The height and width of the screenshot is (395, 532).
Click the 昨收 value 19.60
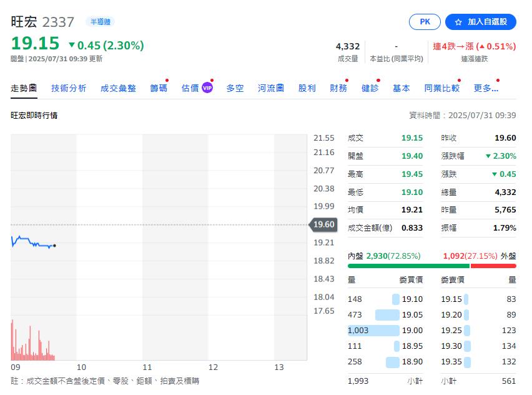[x=505, y=138]
